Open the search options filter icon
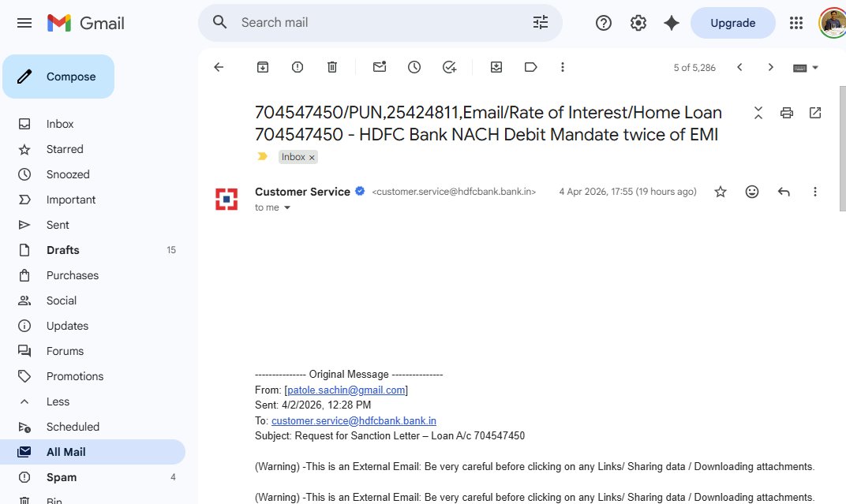This screenshot has height=504, width=846. [x=540, y=22]
